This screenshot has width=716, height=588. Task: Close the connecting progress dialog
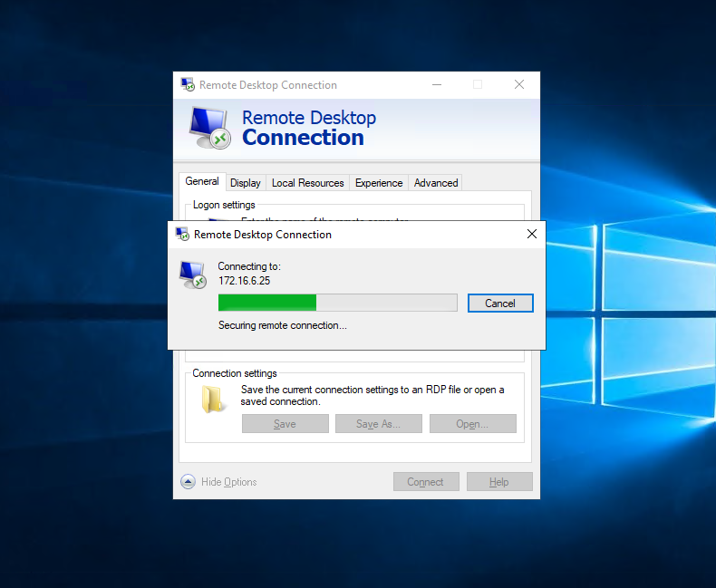[531, 234]
